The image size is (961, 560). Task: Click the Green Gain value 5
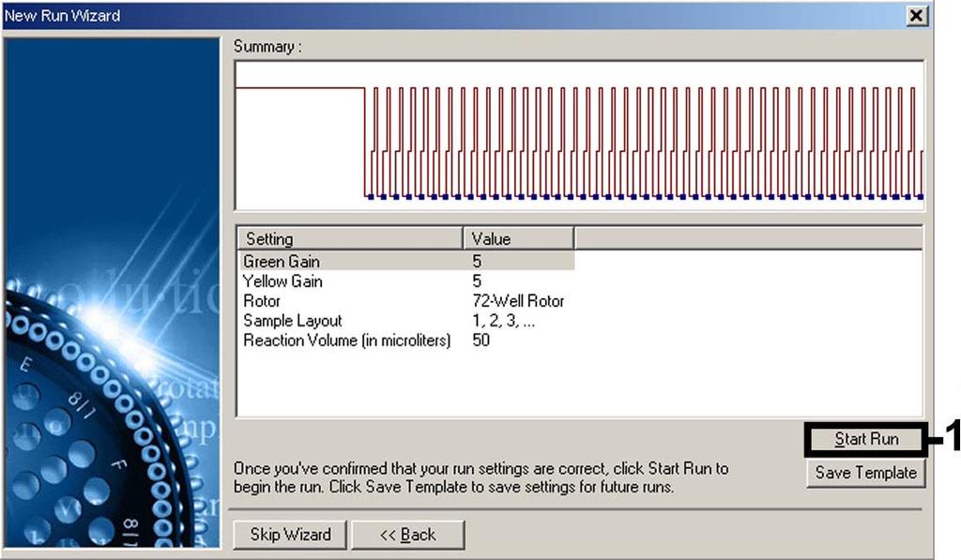[477, 262]
